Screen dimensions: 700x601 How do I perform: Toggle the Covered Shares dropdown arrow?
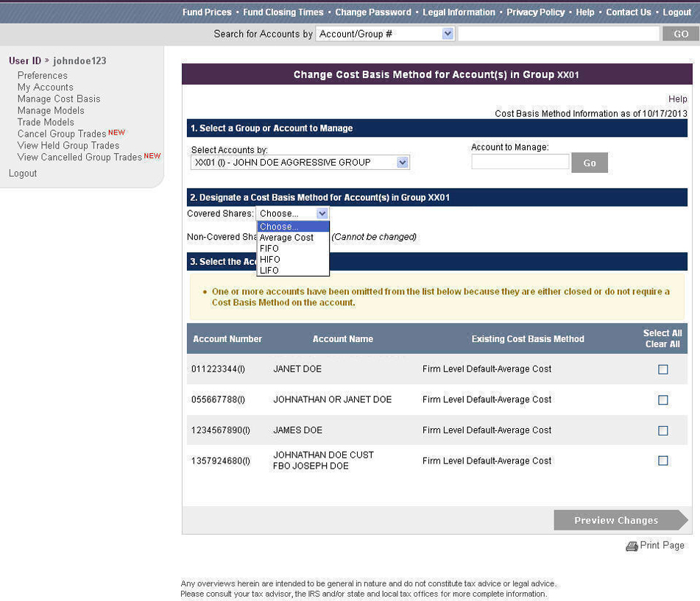(322, 213)
